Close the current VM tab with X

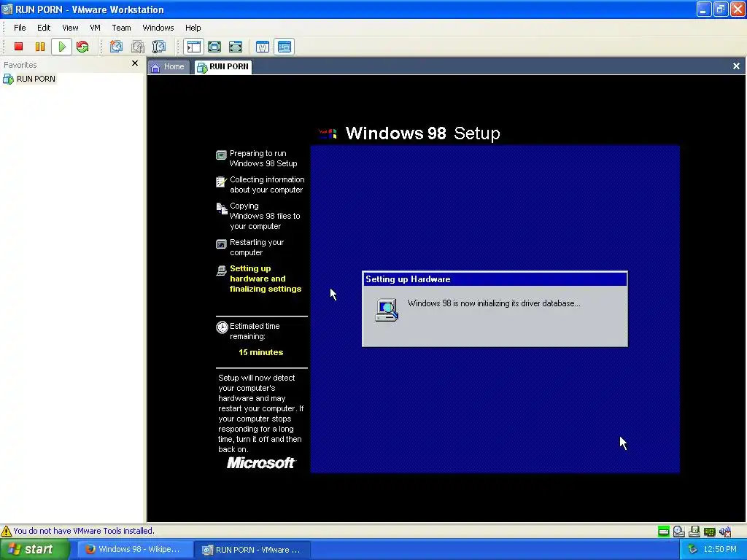pos(736,66)
